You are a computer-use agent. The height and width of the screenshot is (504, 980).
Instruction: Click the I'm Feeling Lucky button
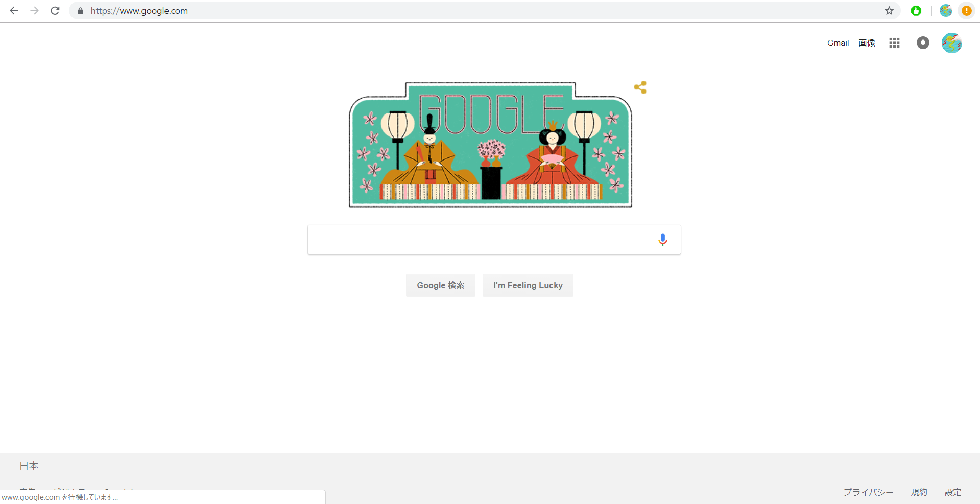click(x=528, y=285)
